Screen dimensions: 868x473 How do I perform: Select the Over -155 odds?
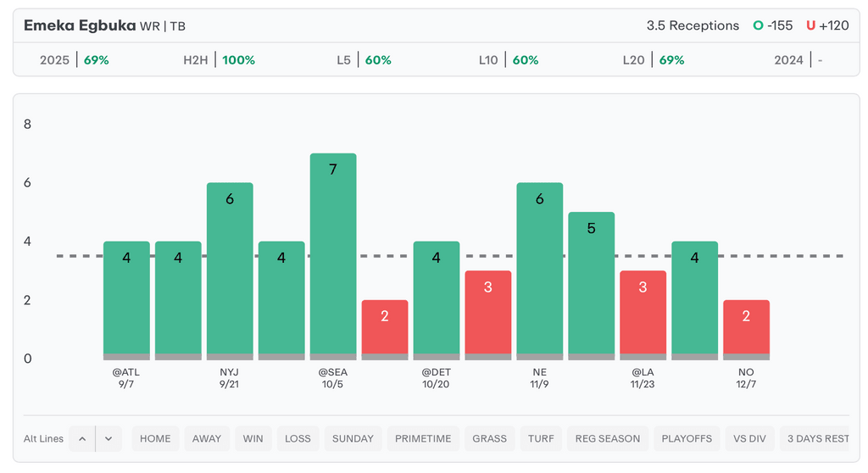(x=773, y=25)
